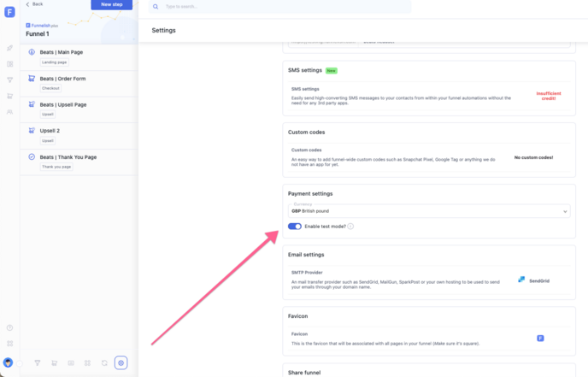Click the help question mark sidebar icon
This screenshot has height=377, width=588.
click(x=9, y=327)
